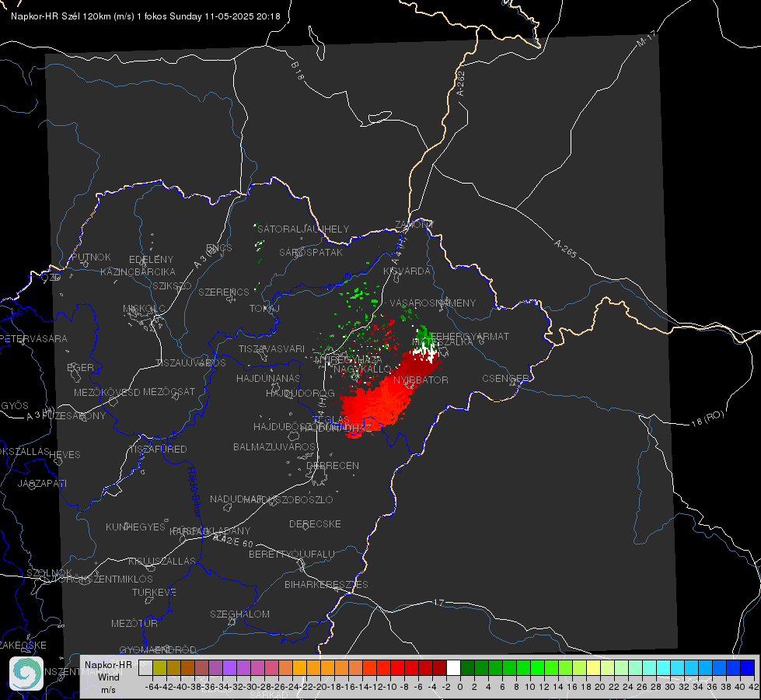
Task: Click the PÉTERVÁSÁRA label
Action: pyautogui.click(x=34, y=338)
